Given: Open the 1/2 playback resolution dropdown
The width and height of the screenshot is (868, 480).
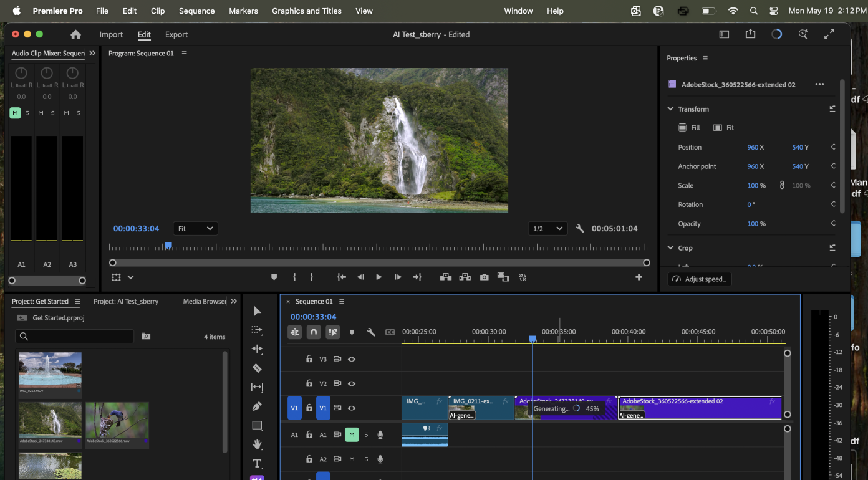Looking at the screenshot, I should pyautogui.click(x=547, y=229).
